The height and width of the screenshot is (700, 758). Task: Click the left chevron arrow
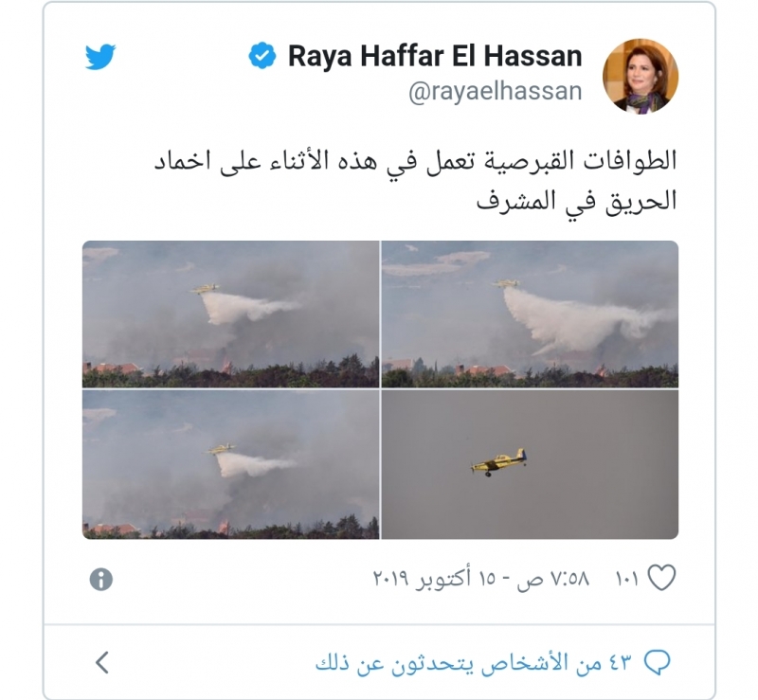tap(102, 662)
